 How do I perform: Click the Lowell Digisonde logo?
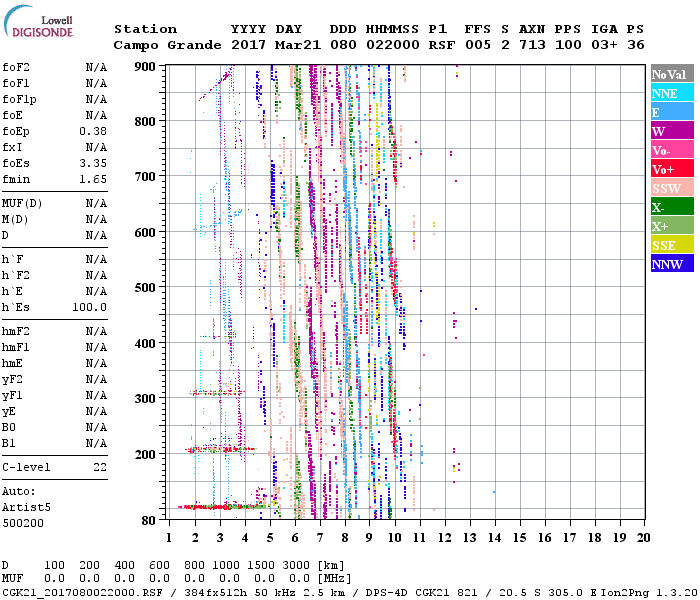point(38,22)
